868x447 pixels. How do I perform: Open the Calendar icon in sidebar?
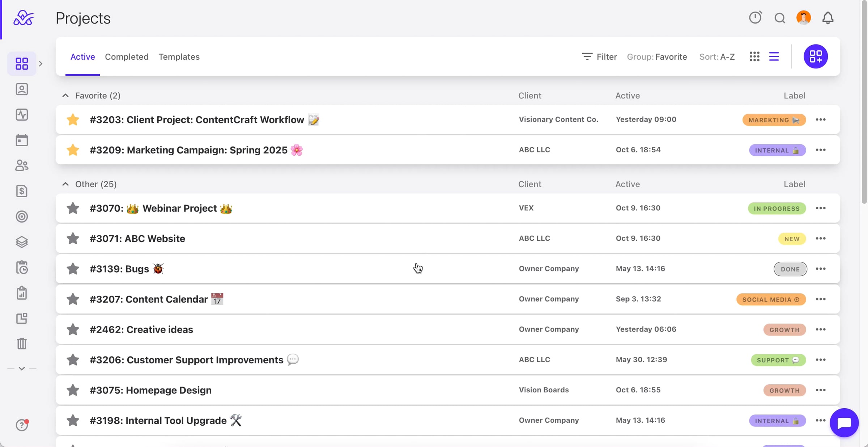(22, 140)
